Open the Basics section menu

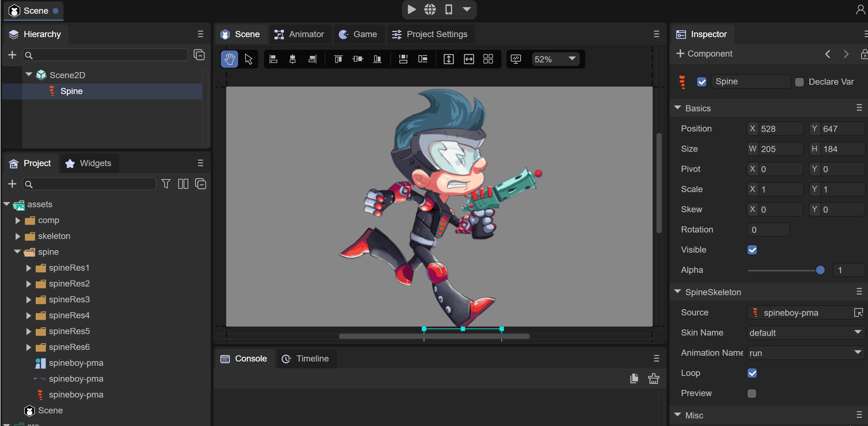point(859,108)
